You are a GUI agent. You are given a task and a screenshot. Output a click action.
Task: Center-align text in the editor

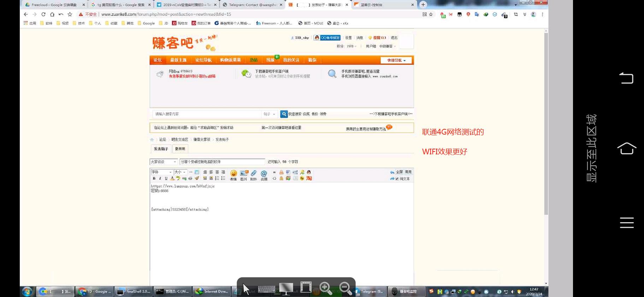[x=217, y=172]
